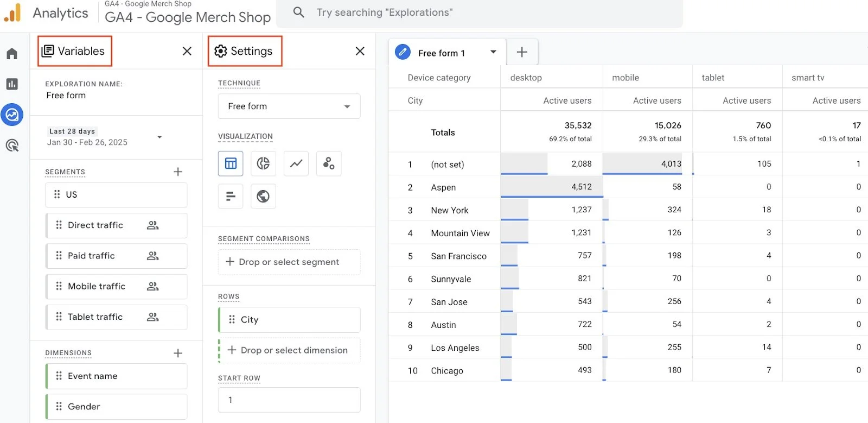
Task: Click the 4,013 mobile value for (not set)
Action: (671, 164)
